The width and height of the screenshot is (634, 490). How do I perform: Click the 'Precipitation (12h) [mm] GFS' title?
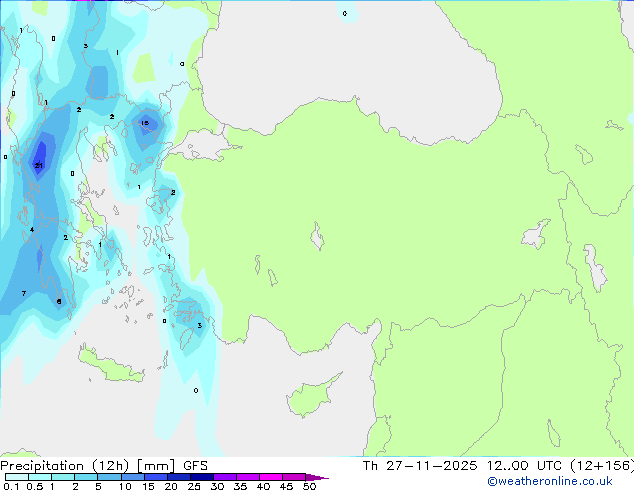[104, 466]
